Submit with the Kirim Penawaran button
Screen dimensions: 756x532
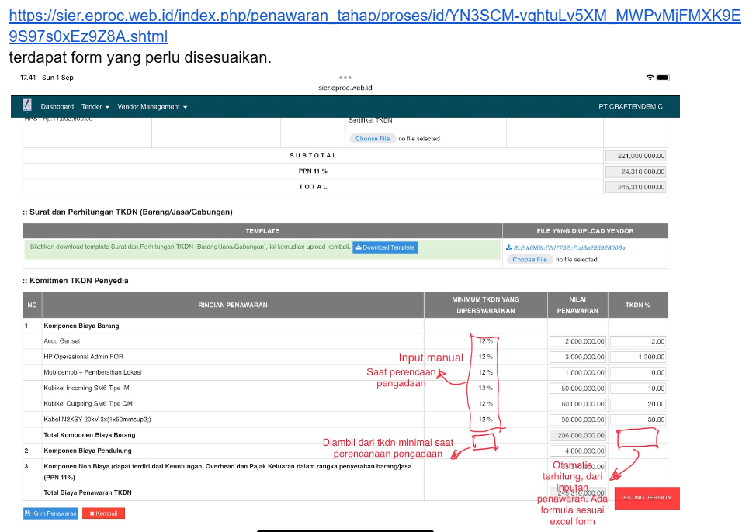tap(50, 513)
